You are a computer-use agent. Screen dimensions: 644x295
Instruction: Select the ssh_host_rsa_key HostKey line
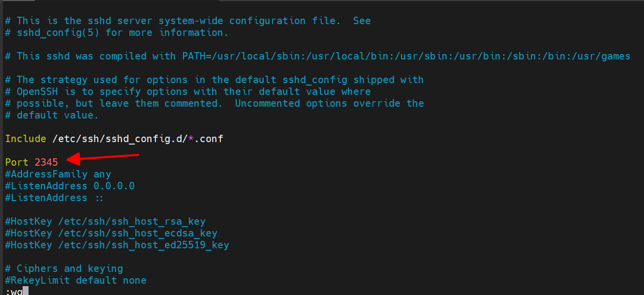(105, 221)
